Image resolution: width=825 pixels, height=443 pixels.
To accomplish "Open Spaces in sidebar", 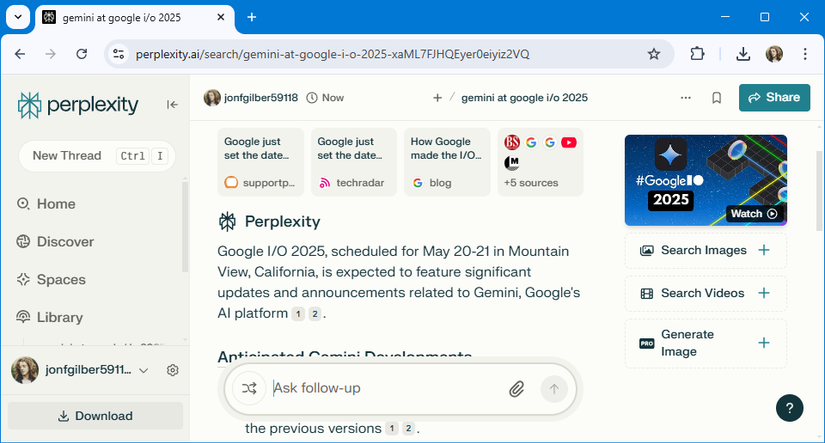I will tap(61, 280).
